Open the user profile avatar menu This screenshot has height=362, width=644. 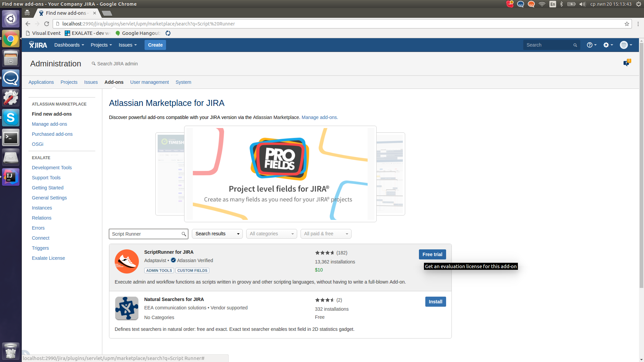[626, 45]
